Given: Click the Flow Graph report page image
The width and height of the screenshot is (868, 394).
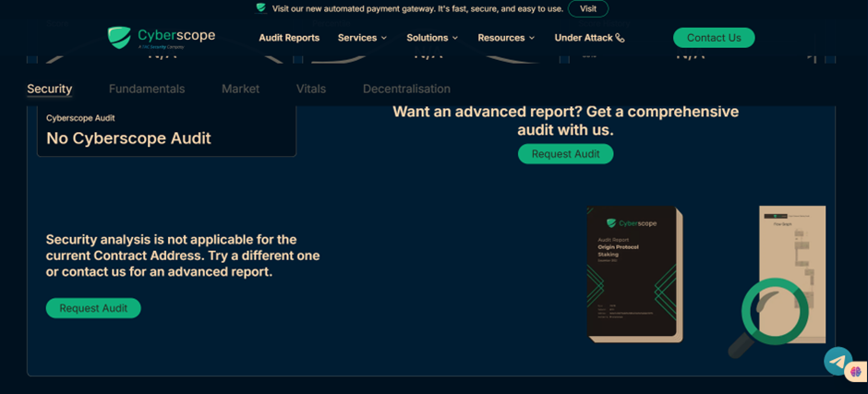Looking at the screenshot, I should pyautogui.click(x=792, y=274).
